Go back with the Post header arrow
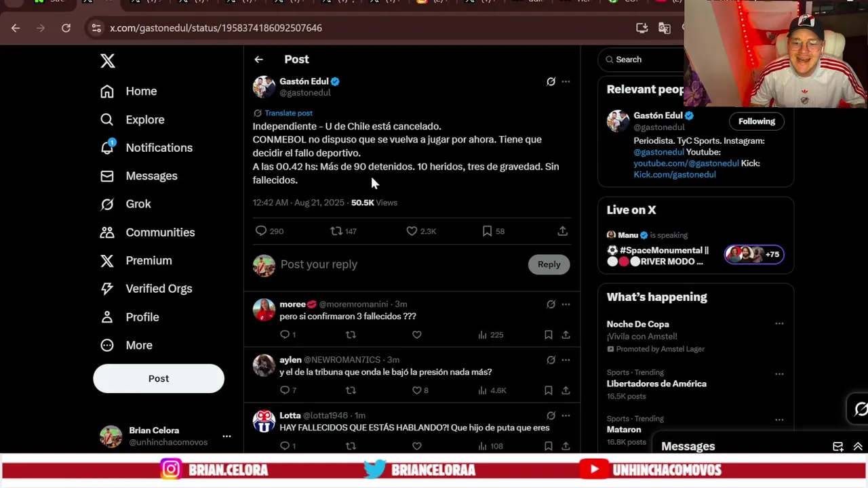868x488 pixels. tap(258, 60)
